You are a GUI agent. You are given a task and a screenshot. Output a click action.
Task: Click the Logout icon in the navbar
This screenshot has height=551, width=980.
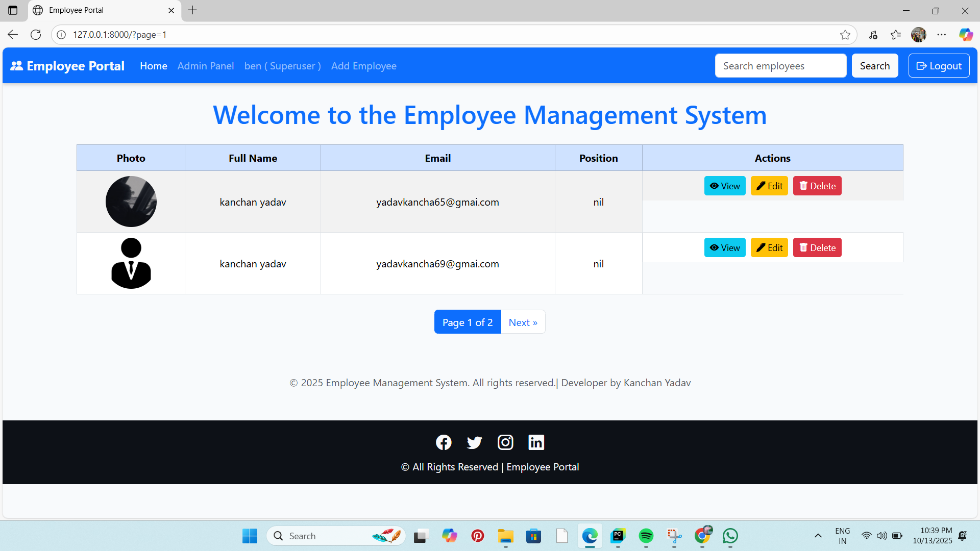pos(922,65)
